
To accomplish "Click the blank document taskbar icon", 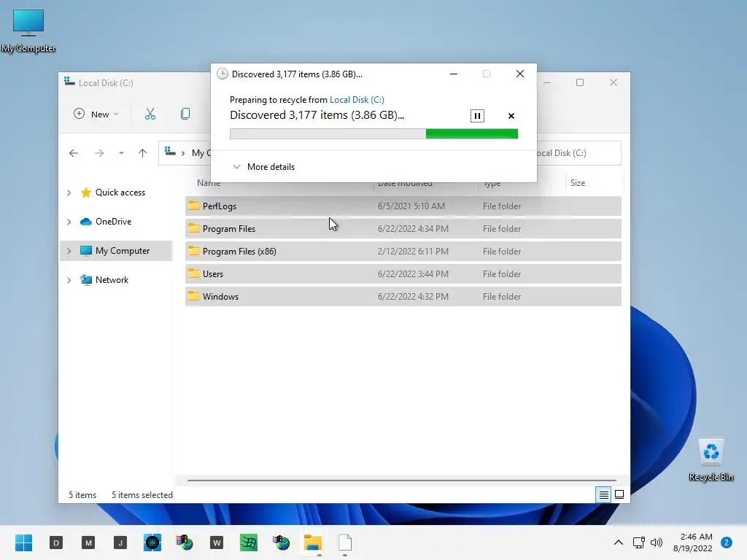I will click(x=345, y=542).
